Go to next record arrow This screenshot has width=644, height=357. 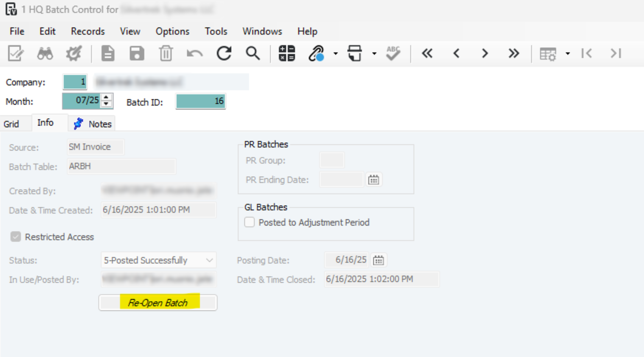(x=485, y=54)
